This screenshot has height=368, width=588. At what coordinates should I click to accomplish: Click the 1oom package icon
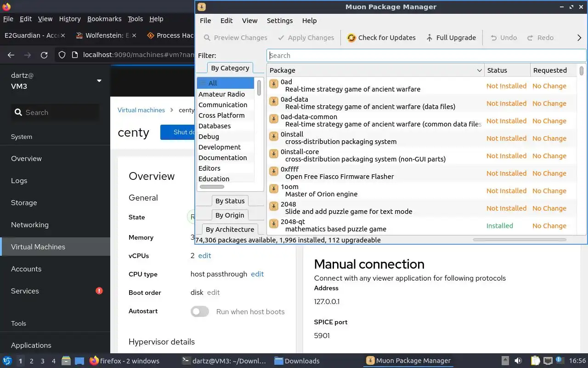(274, 189)
